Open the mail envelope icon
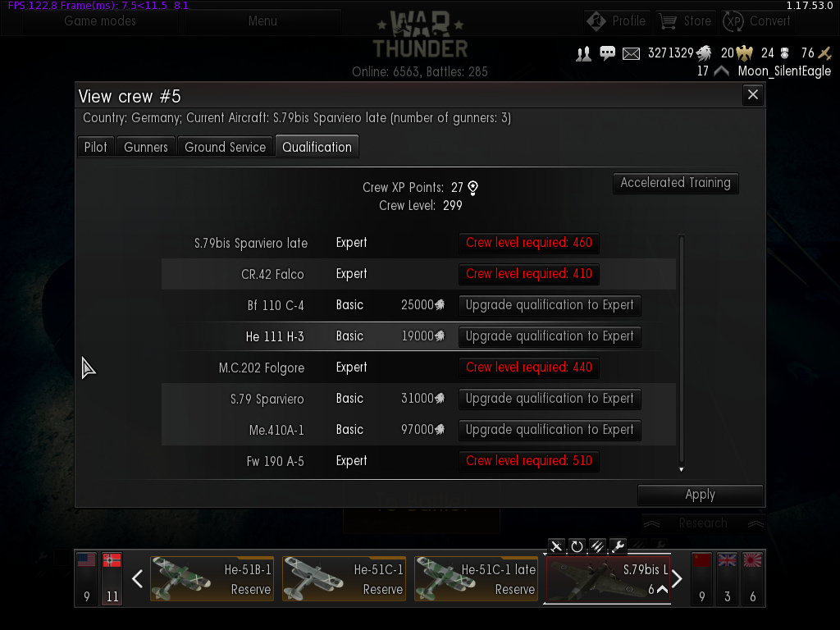The height and width of the screenshot is (630, 840). (631, 53)
